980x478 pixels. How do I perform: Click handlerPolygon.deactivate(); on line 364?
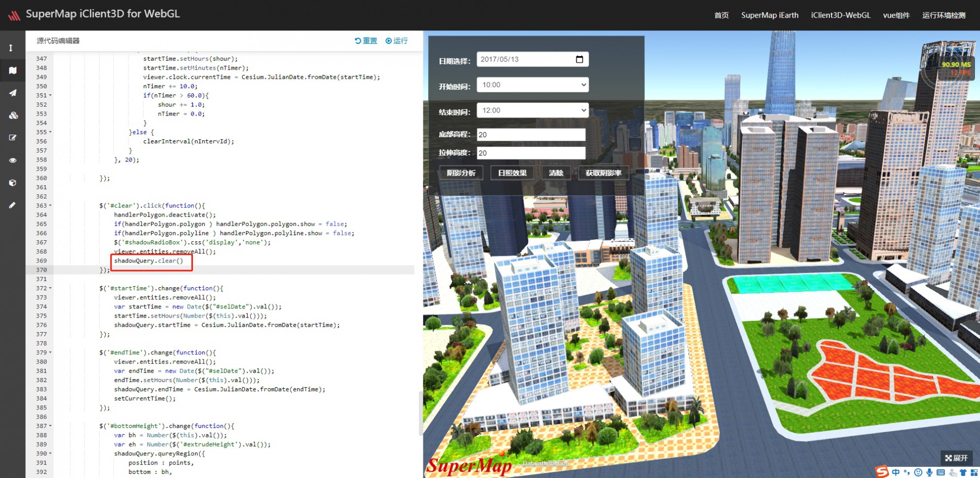tap(165, 215)
